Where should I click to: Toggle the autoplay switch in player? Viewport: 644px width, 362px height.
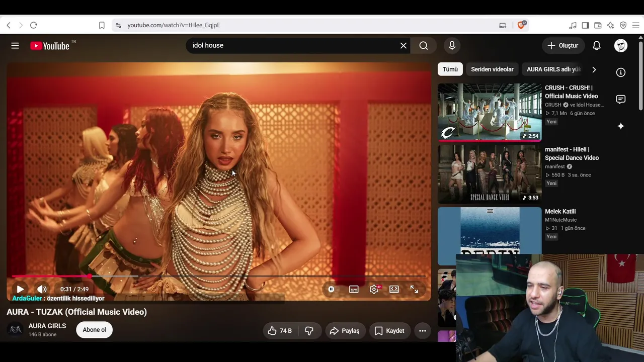[331, 289]
